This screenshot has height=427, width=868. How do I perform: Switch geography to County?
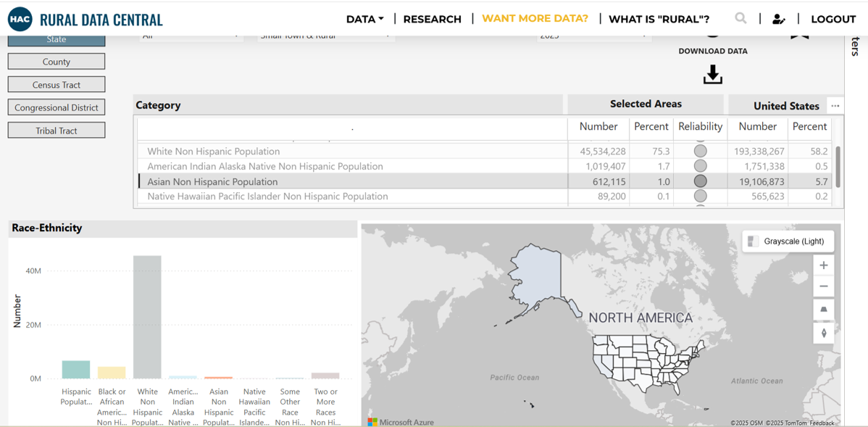click(57, 62)
